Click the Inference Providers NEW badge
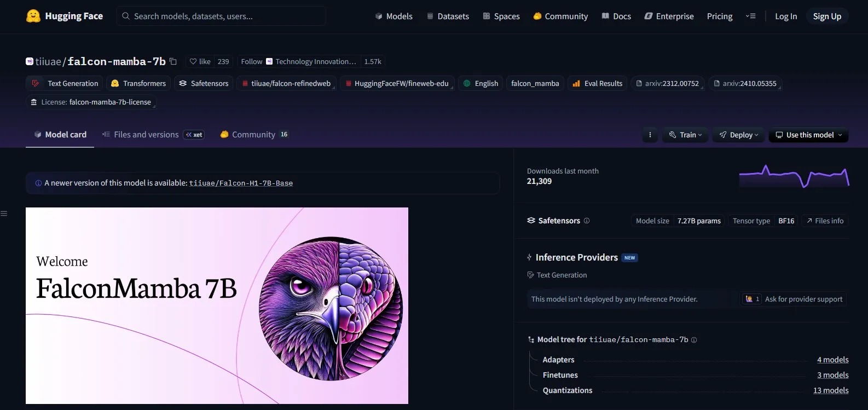Screen dimensions: 868x410 tap(629, 258)
